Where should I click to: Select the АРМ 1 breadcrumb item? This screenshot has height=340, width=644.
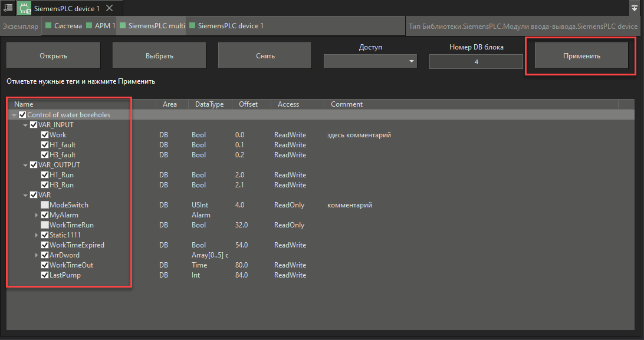101,26
